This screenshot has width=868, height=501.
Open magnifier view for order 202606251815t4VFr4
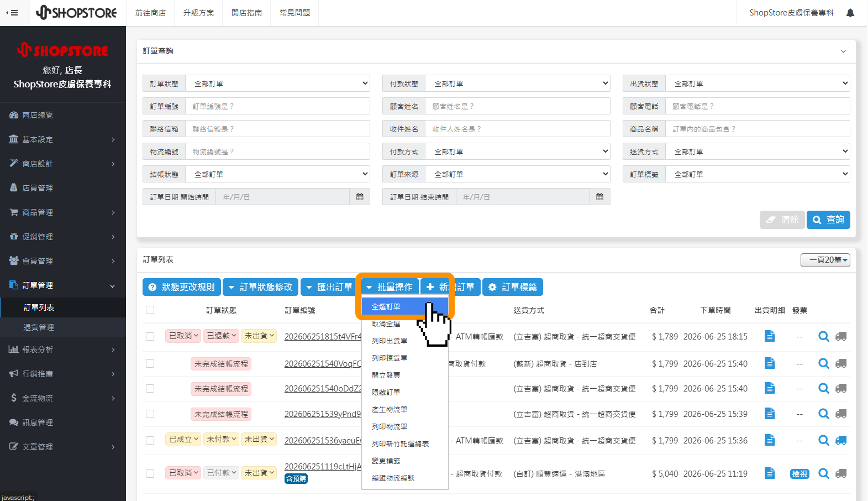click(x=824, y=336)
